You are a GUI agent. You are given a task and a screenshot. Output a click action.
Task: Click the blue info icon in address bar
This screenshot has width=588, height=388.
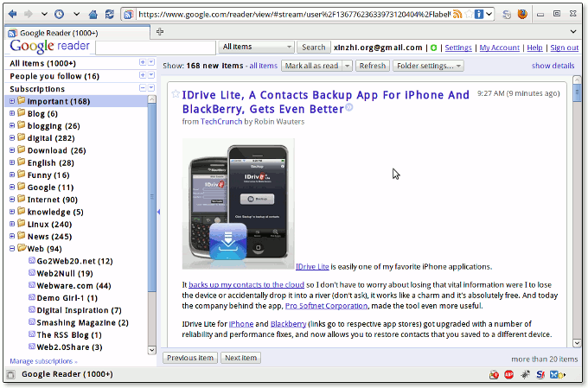(479, 14)
